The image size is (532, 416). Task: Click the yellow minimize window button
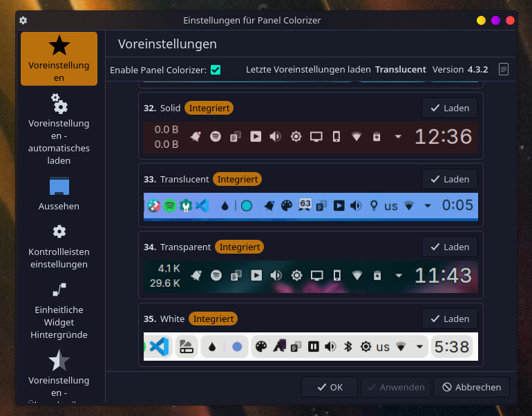[481, 21]
